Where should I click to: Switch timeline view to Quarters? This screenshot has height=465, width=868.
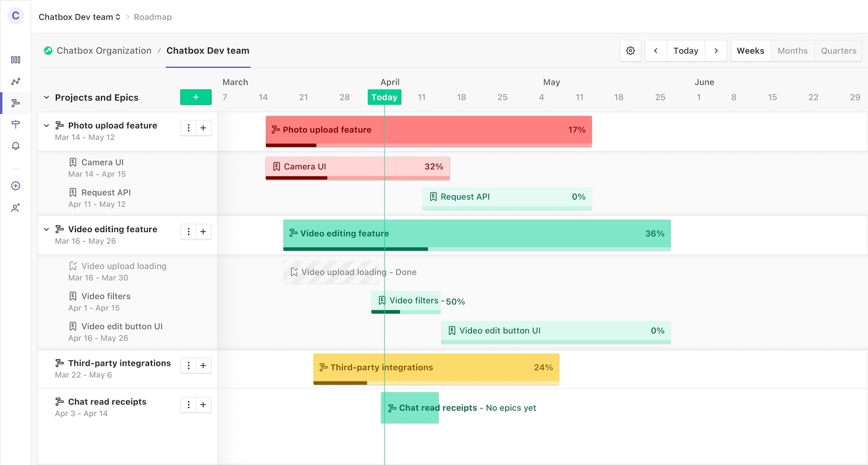838,50
